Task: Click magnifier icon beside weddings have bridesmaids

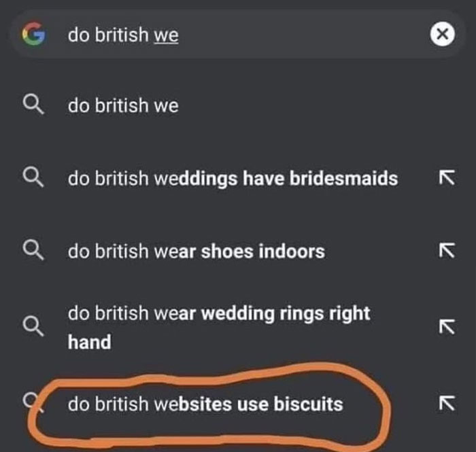Action: (31, 179)
